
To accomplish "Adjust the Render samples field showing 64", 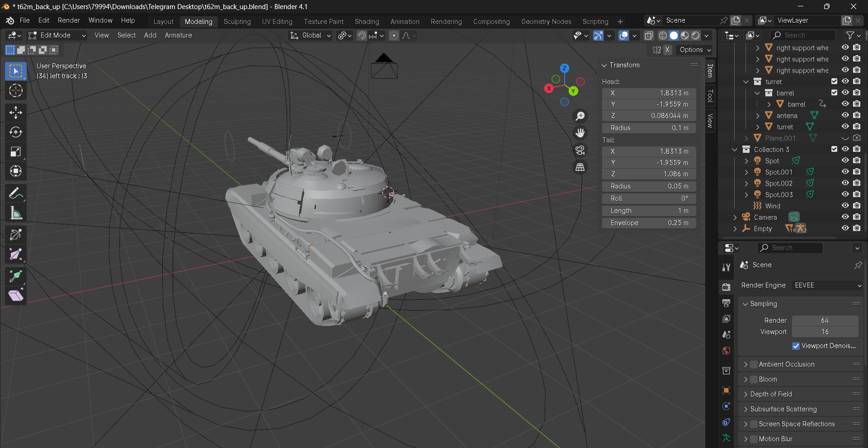I will [825, 321].
